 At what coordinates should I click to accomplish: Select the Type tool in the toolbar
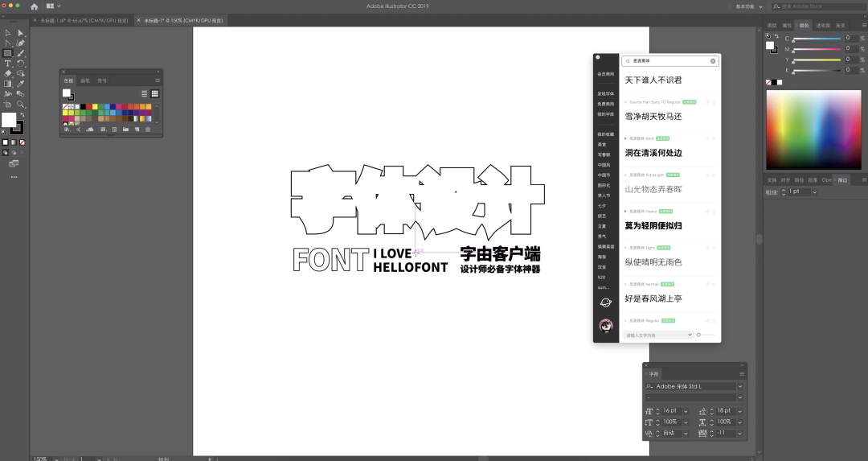click(8, 63)
